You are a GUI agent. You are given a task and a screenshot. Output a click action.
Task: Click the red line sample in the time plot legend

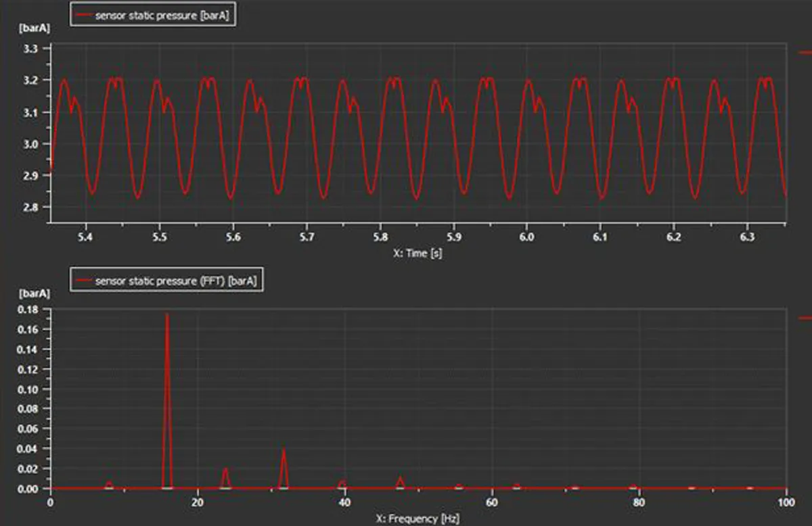84,14
